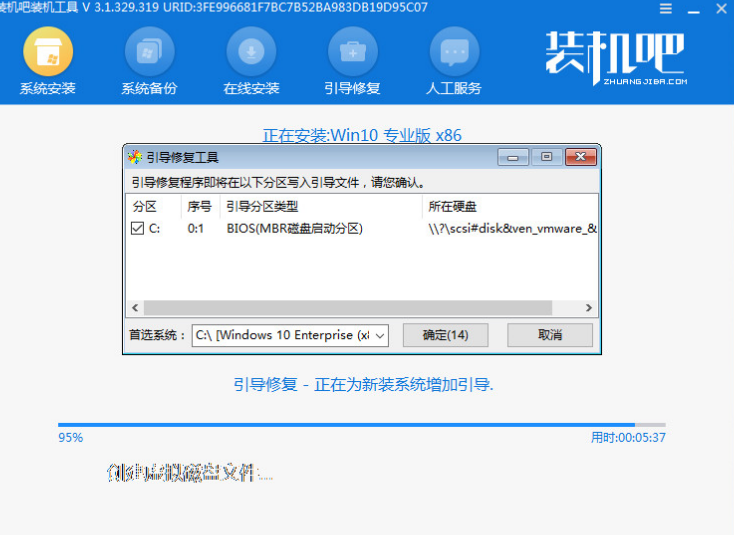The image size is (734, 535).
Task: Open the hamburger menu in title bar
Action: (666, 8)
